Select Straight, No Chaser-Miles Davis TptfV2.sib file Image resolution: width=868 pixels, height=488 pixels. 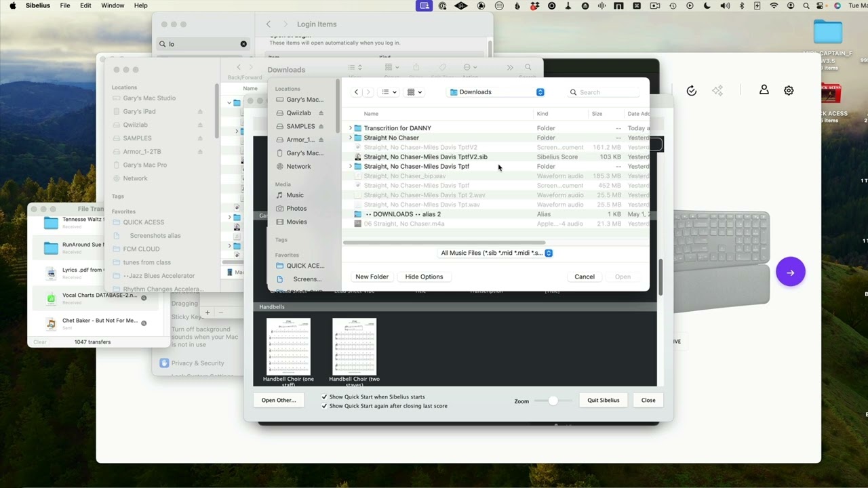pos(425,157)
